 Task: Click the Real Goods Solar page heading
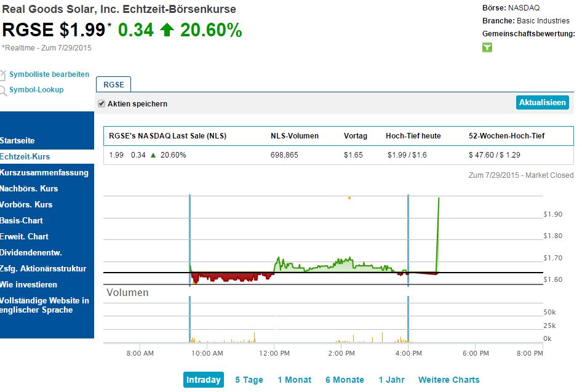tap(119, 9)
